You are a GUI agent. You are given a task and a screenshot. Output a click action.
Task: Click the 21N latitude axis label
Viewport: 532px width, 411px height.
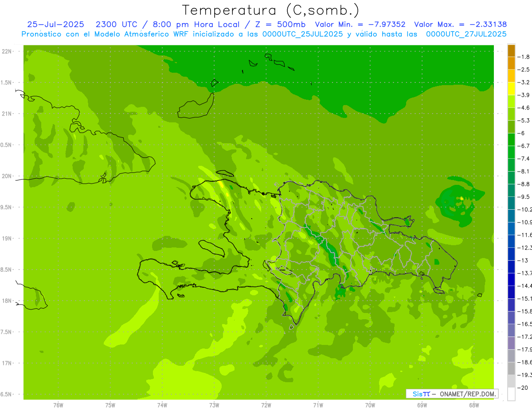(7, 114)
